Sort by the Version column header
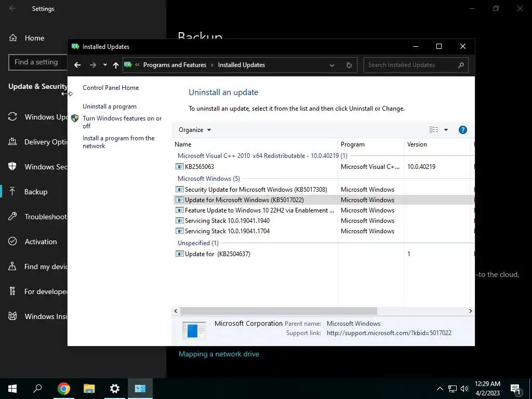Image resolution: width=532 pixels, height=399 pixels. tap(437, 144)
